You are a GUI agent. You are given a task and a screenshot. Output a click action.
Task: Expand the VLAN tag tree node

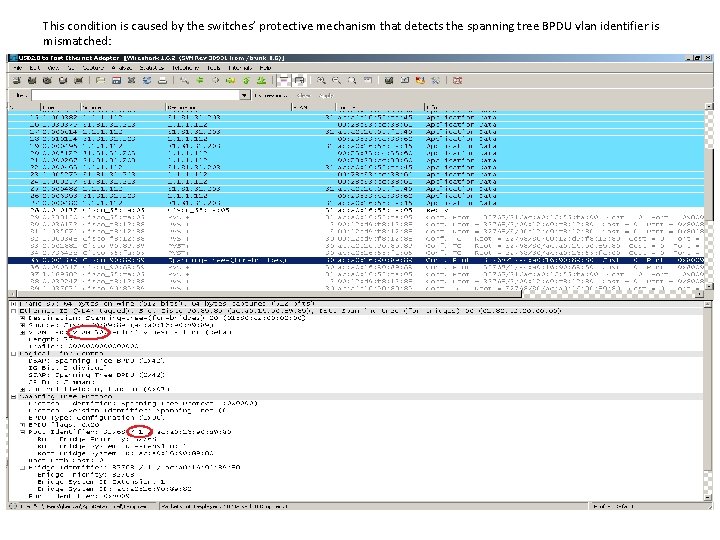pos(22,332)
